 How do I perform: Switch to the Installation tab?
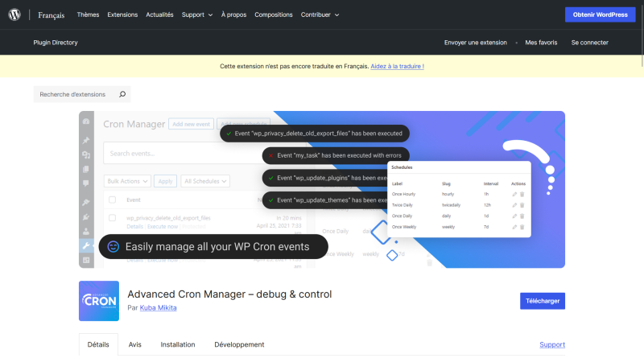pyautogui.click(x=178, y=344)
